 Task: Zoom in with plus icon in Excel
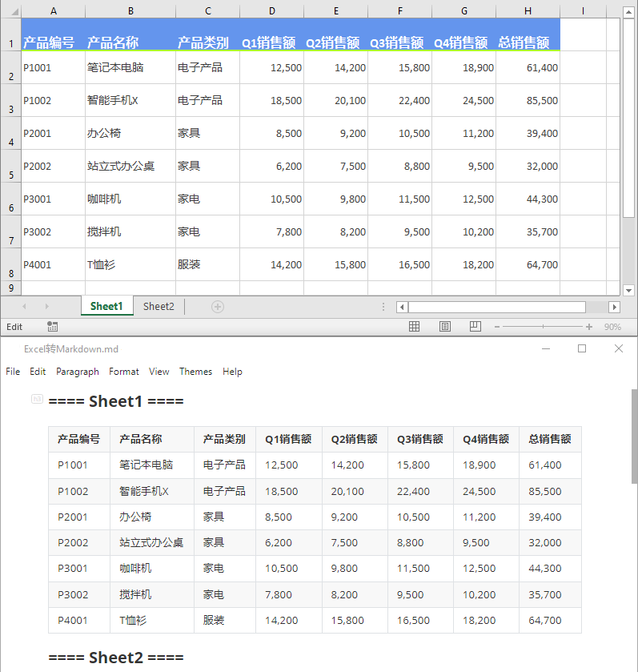coord(589,327)
